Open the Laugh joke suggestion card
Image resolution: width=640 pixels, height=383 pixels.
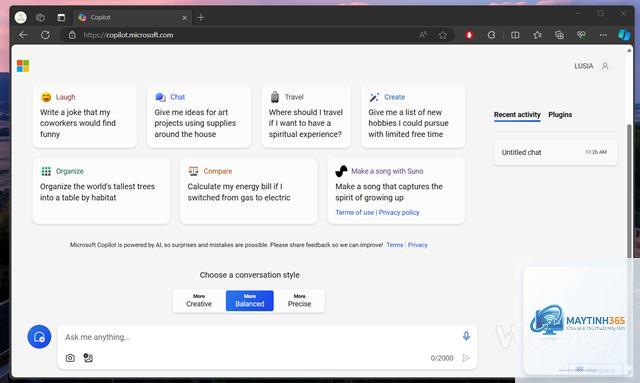pos(85,116)
